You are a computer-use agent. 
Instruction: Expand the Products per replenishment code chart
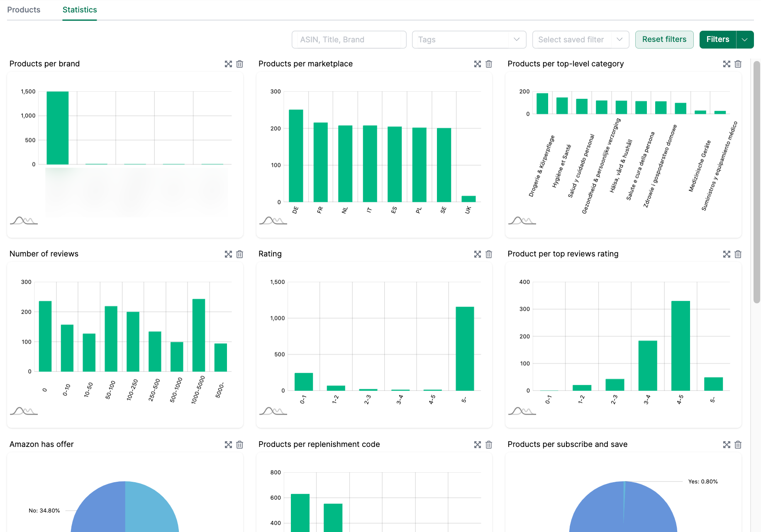(478, 444)
